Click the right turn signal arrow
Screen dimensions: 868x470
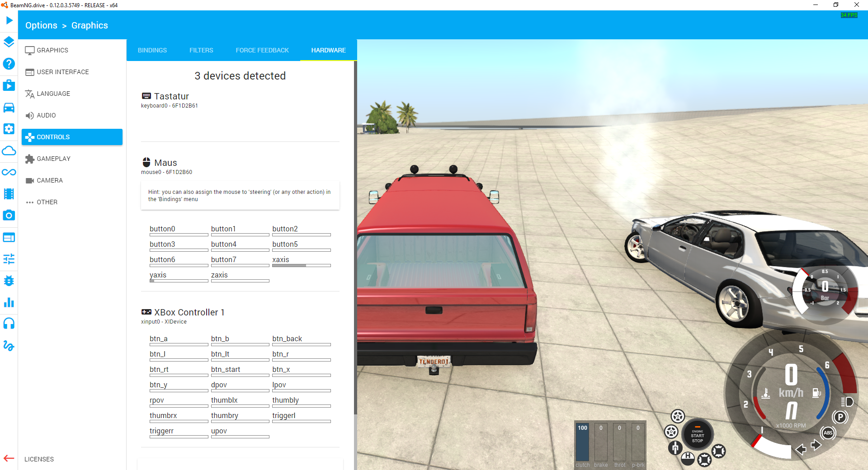click(816, 445)
